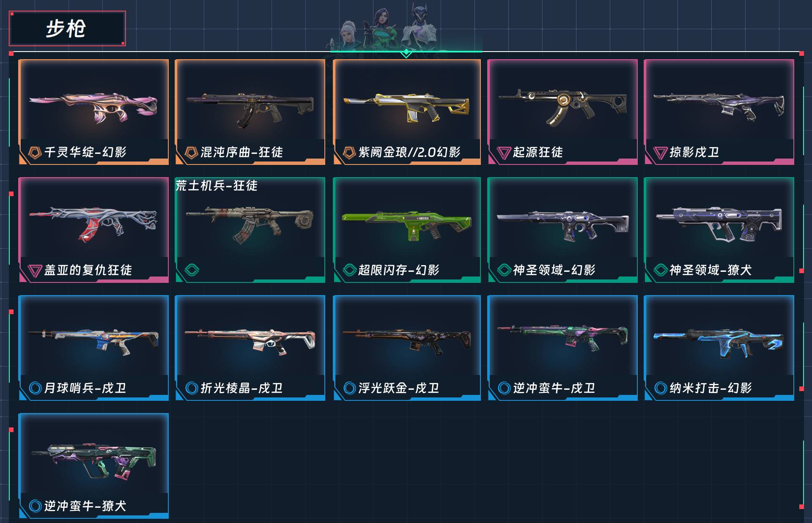Image resolution: width=812 pixels, height=523 pixels.
Task: Click the pink triangle icon beside 掠影戍卫
Action: coord(660,153)
